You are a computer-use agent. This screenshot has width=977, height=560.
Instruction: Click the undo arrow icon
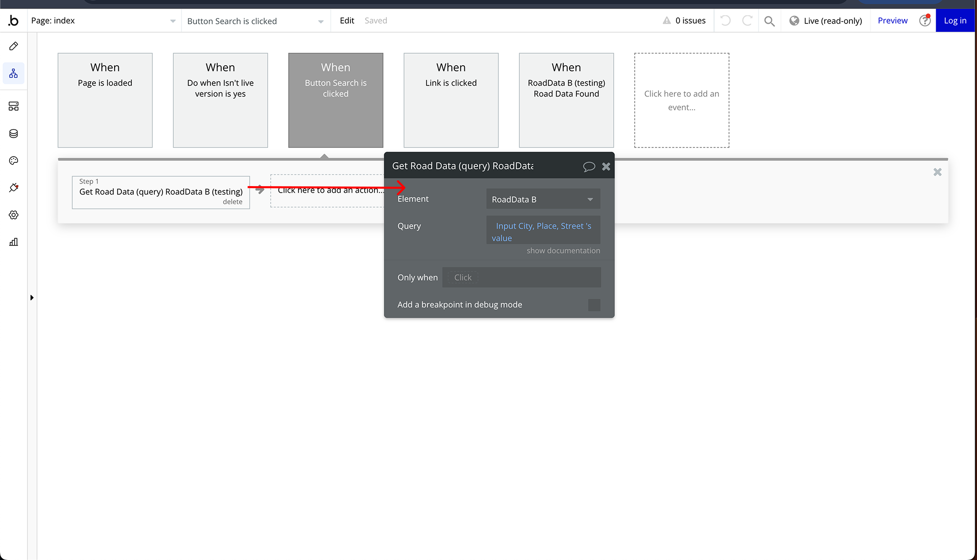pyautogui.click(x=725, y=21)
